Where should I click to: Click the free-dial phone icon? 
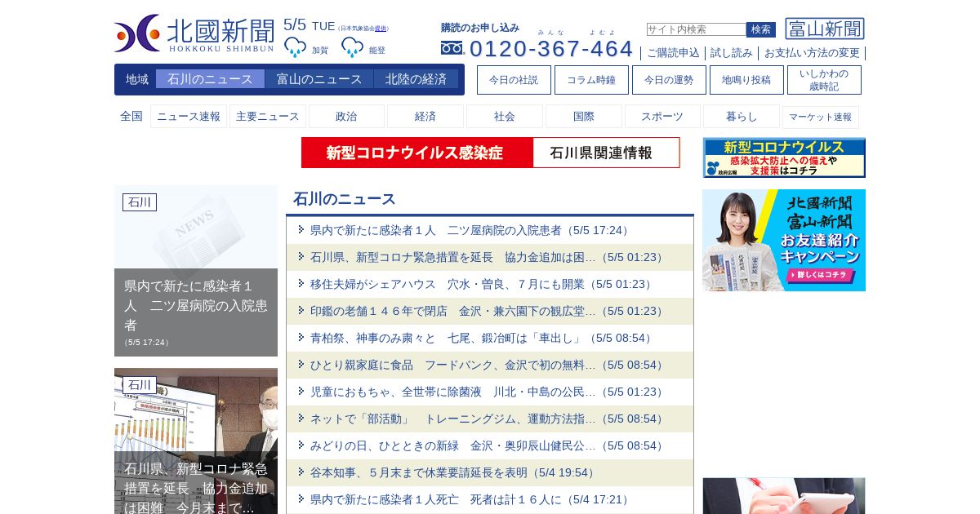[452, 48]
